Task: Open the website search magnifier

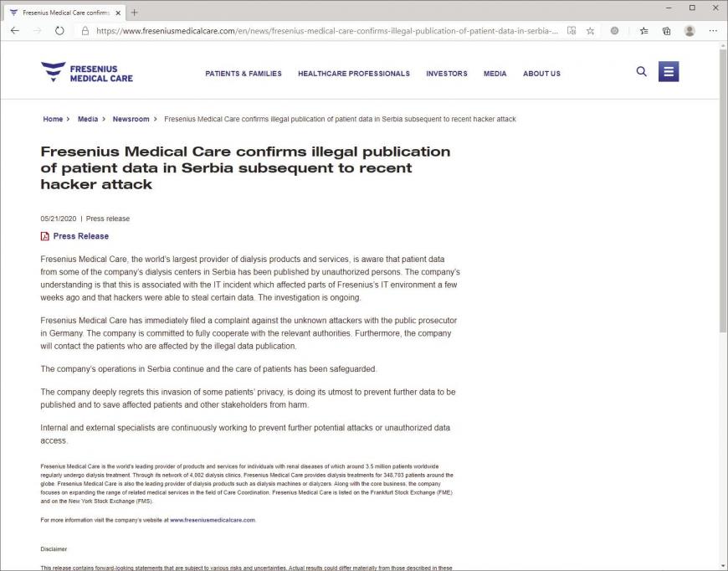Action: (x=641, y=71)
